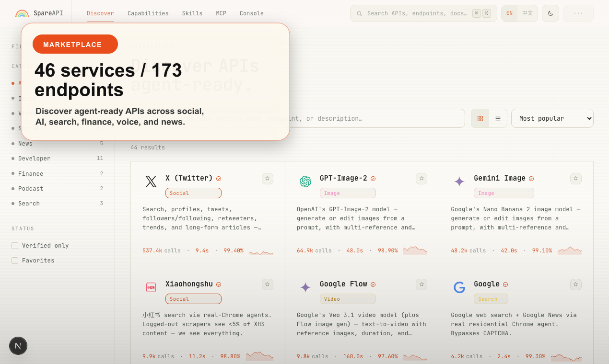Click Search tag on Google card
This screenshot has width=609, height=364.
pos(491,299)
